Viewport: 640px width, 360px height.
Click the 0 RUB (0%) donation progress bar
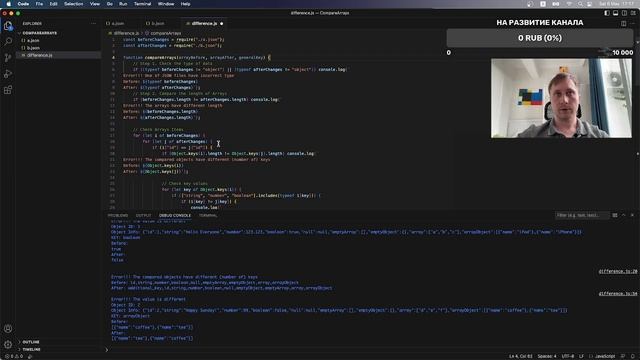pos(540,38)
